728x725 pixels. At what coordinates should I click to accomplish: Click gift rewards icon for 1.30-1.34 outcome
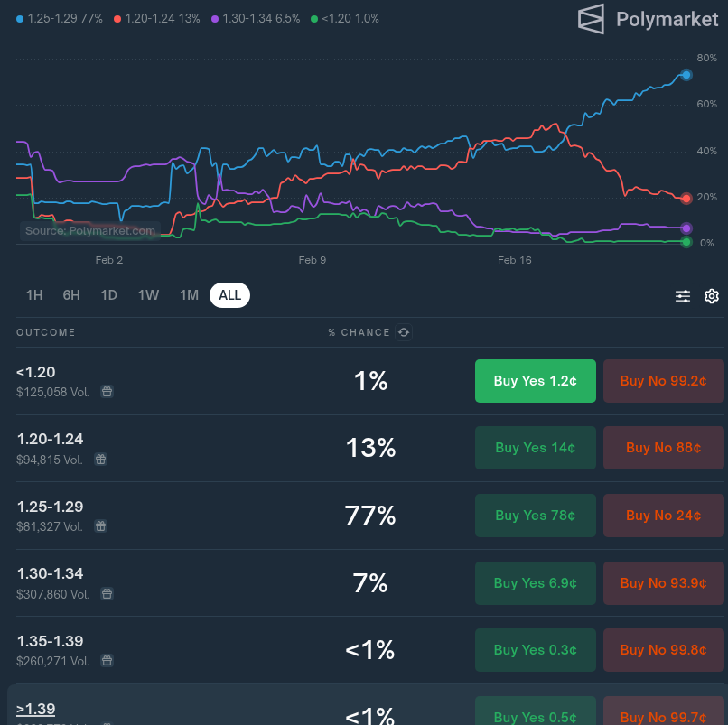[107, 594]
